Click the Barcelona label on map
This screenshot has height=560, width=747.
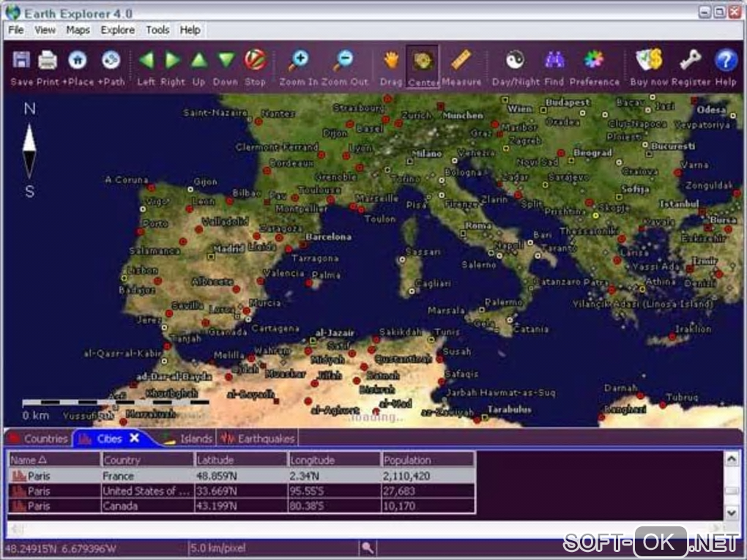click(329, 236)
